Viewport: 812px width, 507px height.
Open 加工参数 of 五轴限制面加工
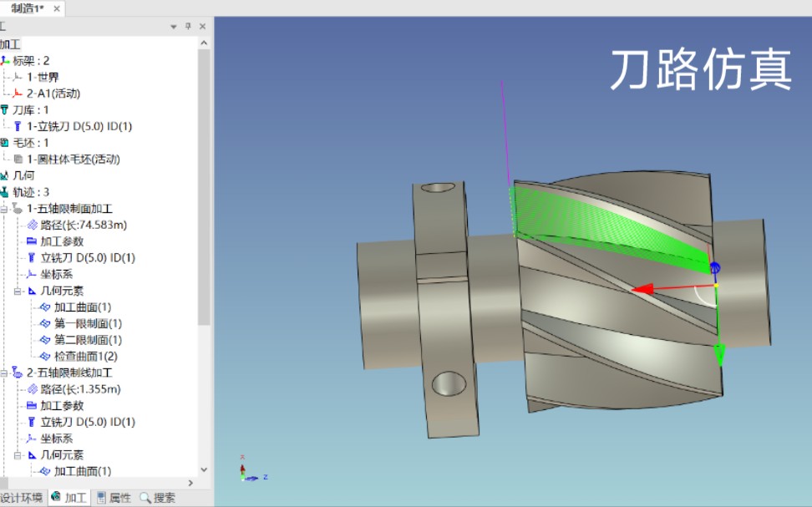(62, 241)
